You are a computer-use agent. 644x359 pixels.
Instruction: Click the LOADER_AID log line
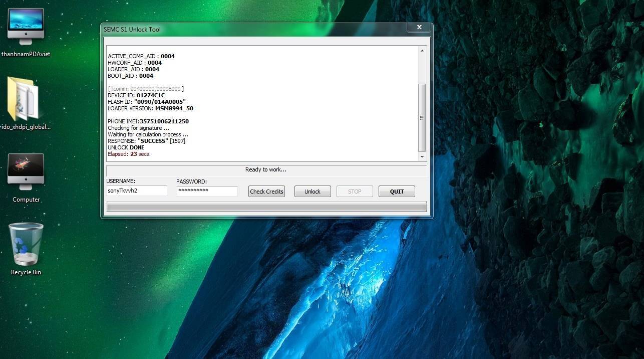coord(133,69)
